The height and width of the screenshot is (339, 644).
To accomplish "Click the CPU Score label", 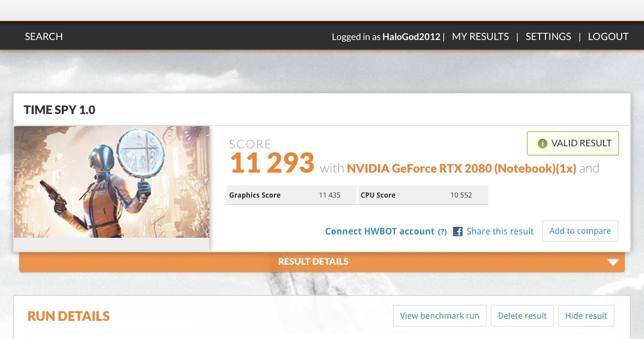I will point(378,195).
